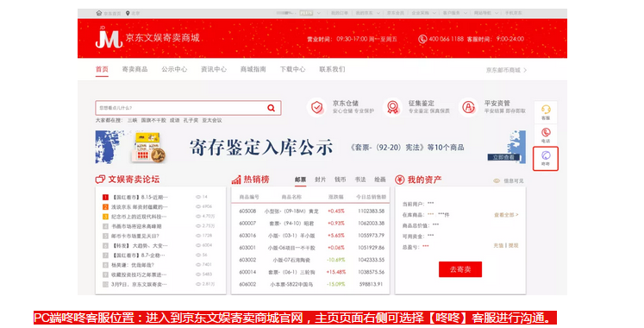The width and height of the screenshot is (644, 328).
Task: Switch 热销榜 to the 邮票 tab
Action: pos(300,180)
